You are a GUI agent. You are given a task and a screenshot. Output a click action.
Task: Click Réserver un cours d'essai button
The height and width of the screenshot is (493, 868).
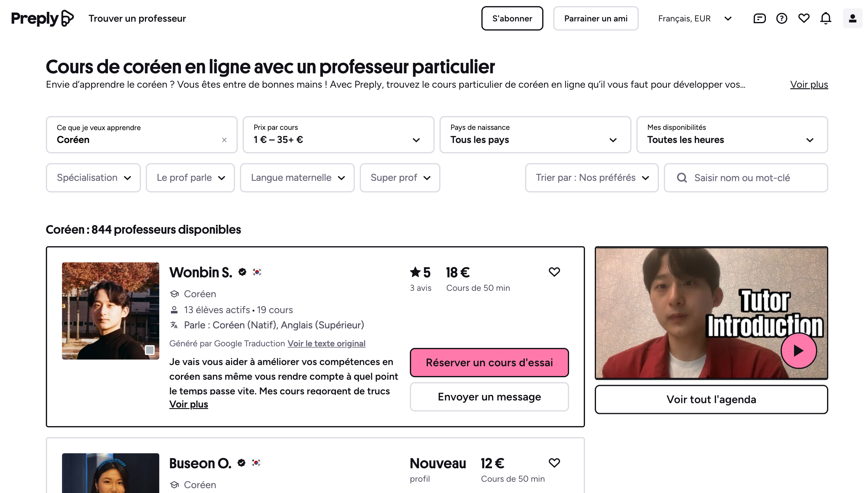[489, 363]
